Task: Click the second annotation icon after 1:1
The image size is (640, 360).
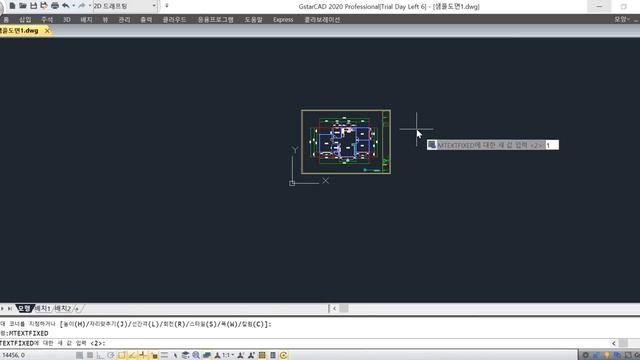Action: point(251,355)
